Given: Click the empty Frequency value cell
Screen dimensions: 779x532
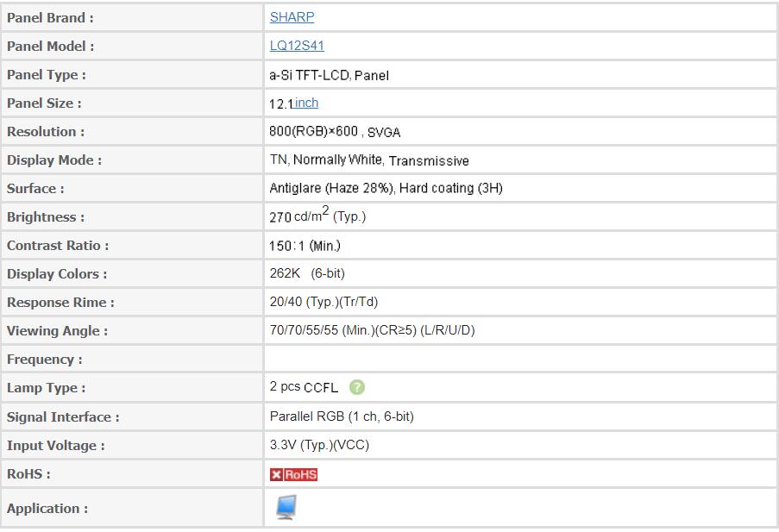Looking at the screenshot, I should tap(520, 360).
